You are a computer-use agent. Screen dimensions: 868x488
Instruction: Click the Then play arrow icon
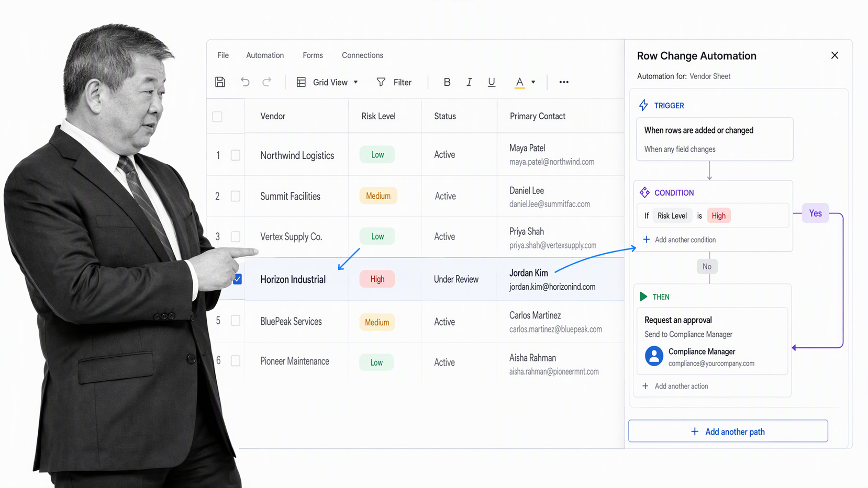click(x=643, y=297)
